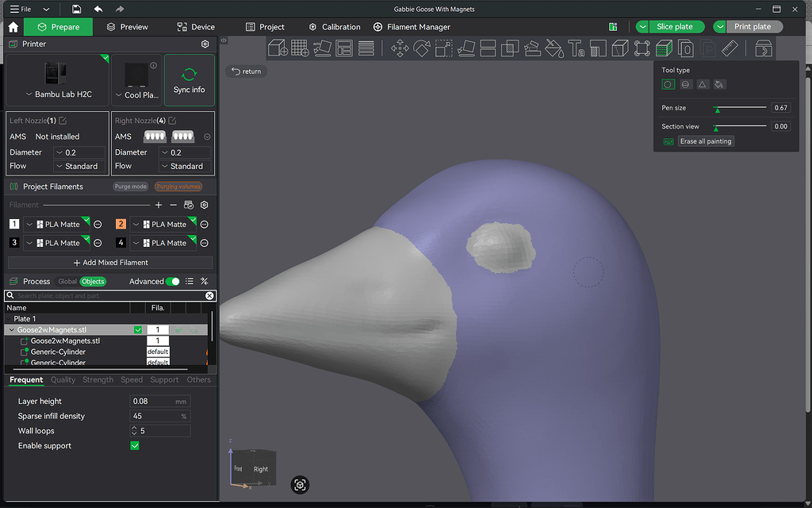The height and width of the screenshot is (508, 812).
Task: Open filament settings gear icon
Action: 204,205
